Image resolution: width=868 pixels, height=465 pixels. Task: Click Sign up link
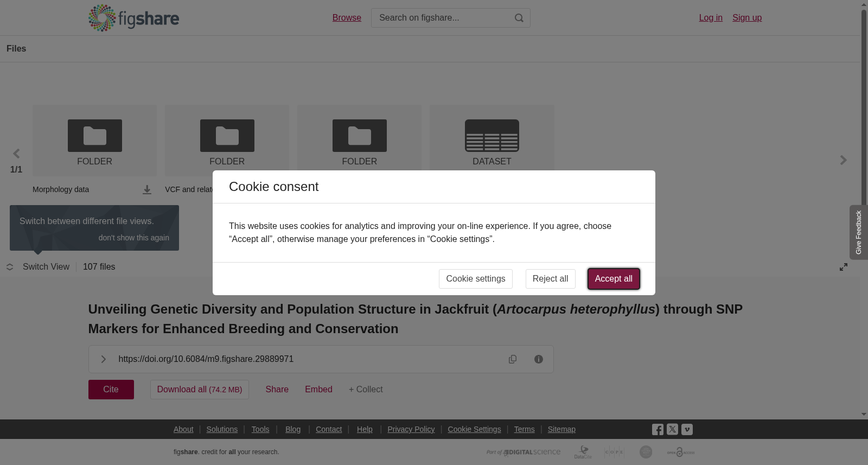pyautogui.click(x=747, y=18)
